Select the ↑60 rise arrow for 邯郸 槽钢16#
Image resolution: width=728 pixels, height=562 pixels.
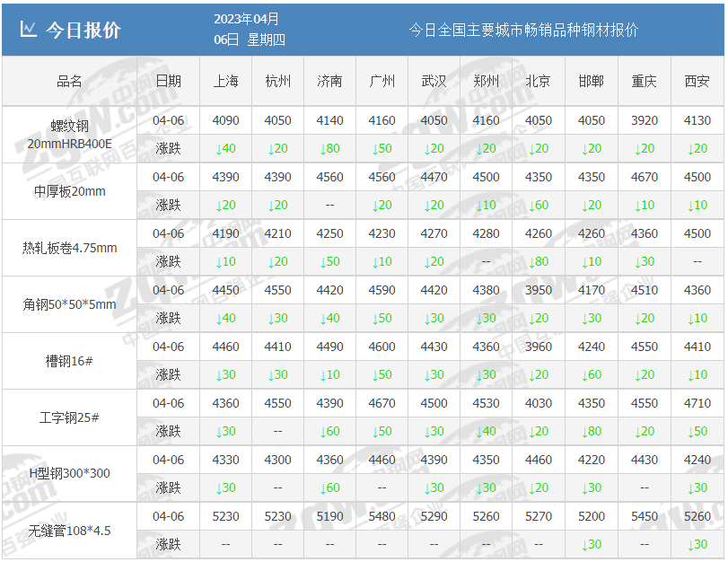[x=590, y=374]
